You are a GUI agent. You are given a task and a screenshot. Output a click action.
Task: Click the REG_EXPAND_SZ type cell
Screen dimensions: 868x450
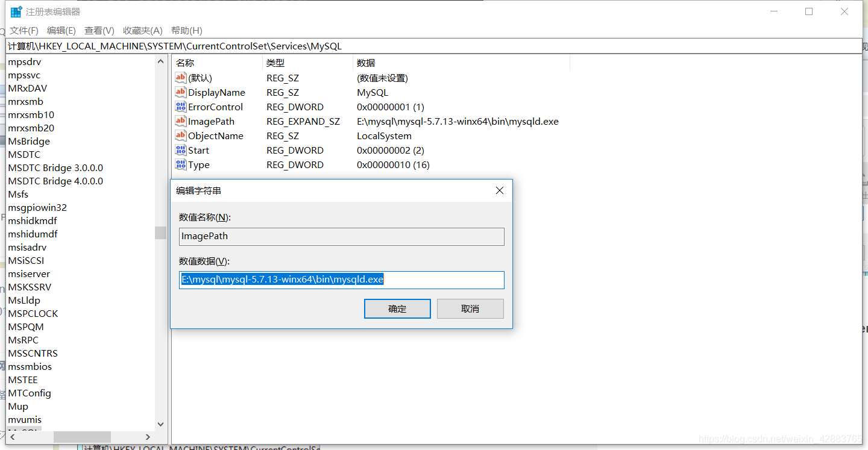click(x=303, y=121)
